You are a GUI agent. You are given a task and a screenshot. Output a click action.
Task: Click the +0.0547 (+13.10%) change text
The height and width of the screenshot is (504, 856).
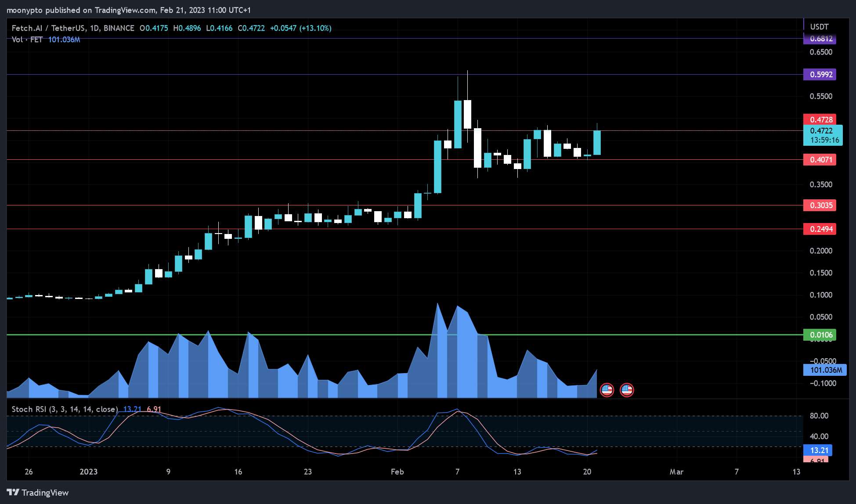pyautogui.click(x=300, y=28)
